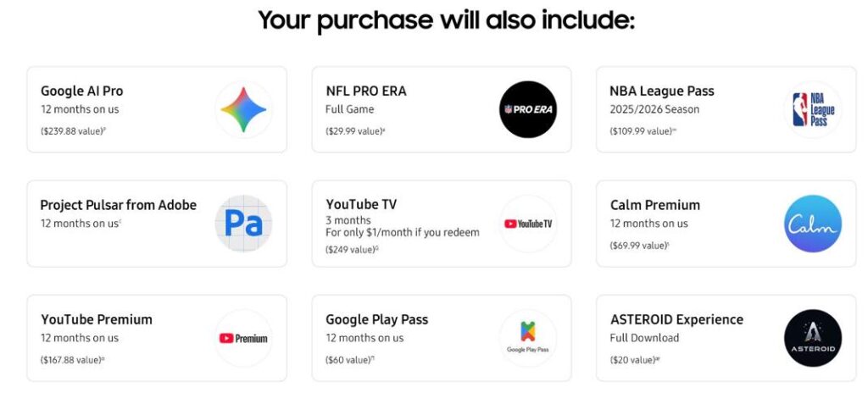
Task: Click the $249 value footnote text
Action: click(x=351, y=250)
